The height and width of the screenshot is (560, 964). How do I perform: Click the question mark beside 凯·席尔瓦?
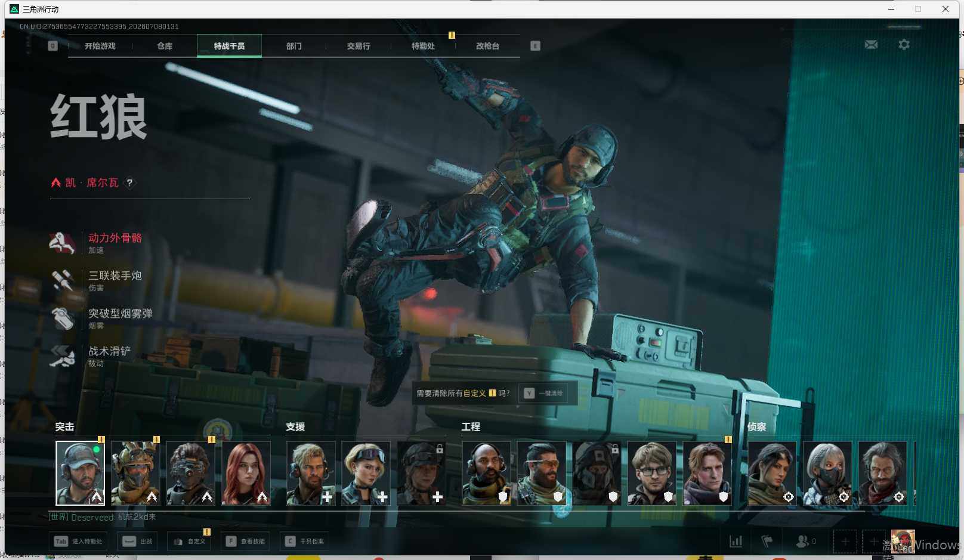click(129, 182)
